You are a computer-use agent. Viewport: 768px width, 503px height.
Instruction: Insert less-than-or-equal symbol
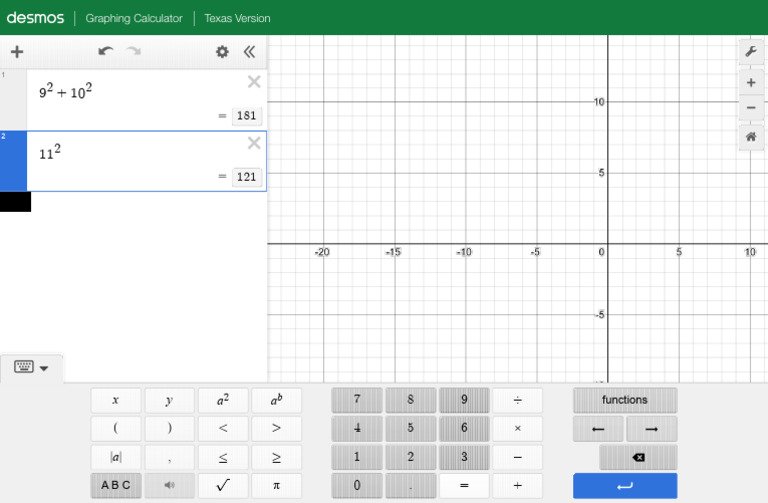pyautogui.click(x=223, y=457)
